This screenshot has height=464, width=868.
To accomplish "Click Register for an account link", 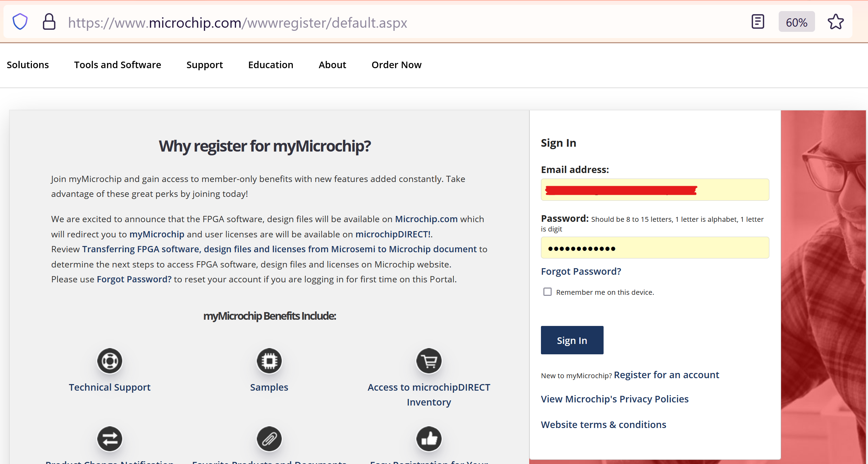I will coord(667,375).
